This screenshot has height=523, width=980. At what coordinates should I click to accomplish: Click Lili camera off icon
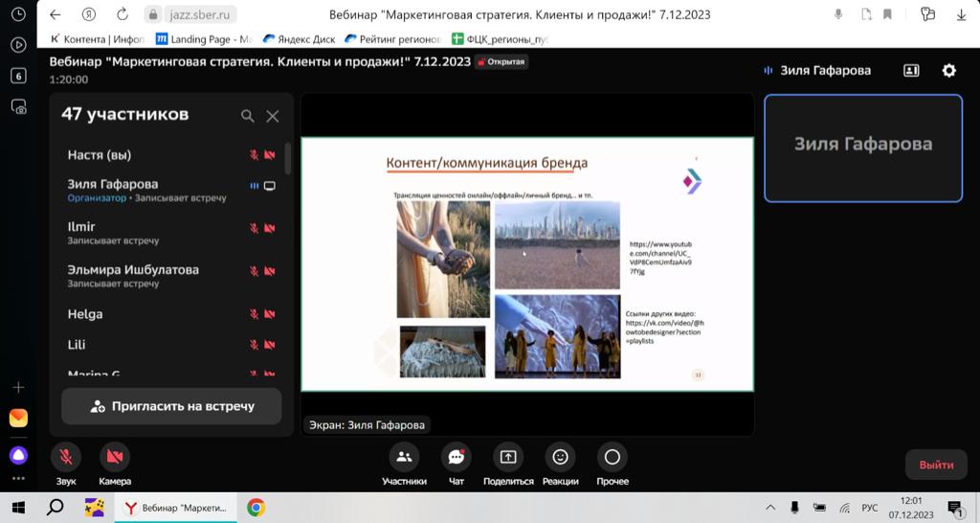270,345
